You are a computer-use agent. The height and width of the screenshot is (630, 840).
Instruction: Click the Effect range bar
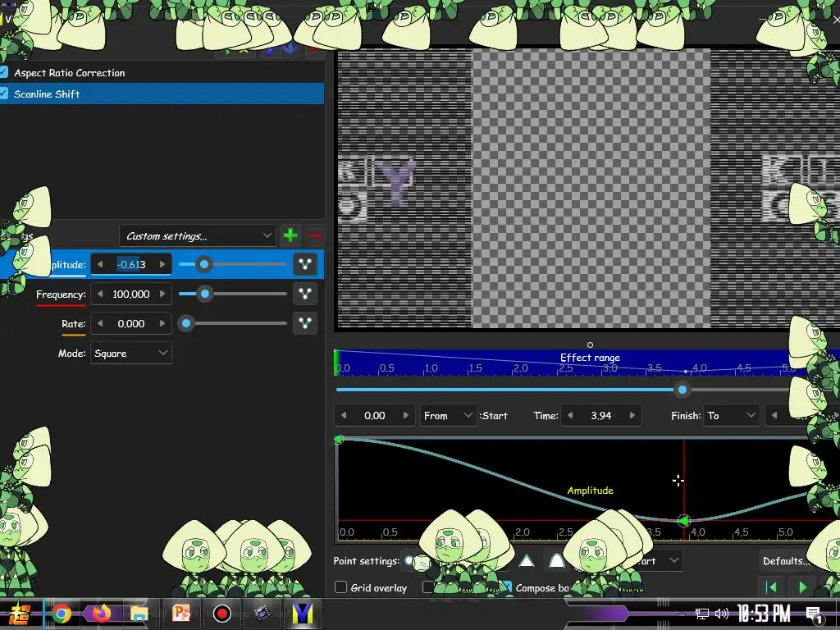click(587, 362)
